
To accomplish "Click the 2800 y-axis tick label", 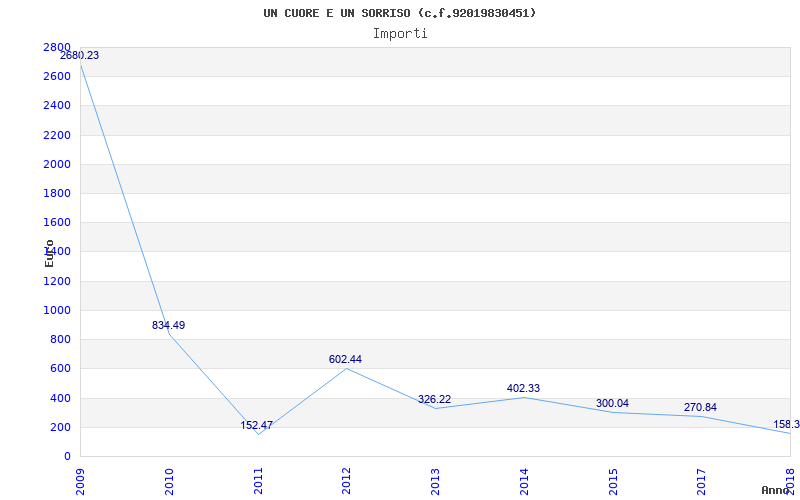I will click(57, 47).
